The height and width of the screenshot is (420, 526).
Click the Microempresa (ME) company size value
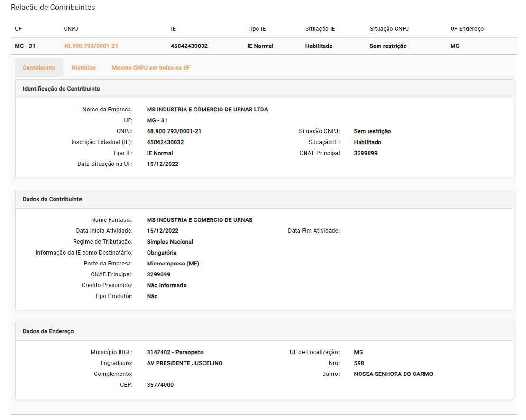(173, 264)
